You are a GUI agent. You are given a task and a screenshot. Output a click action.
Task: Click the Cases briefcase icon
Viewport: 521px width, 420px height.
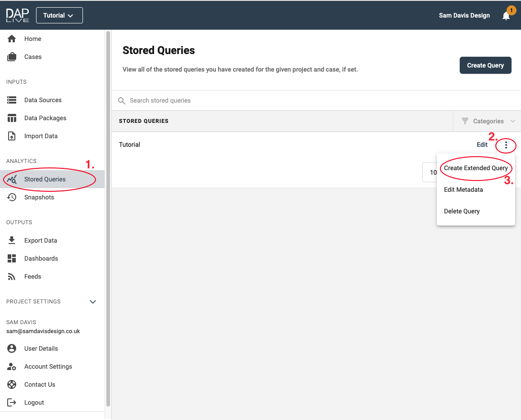12,57
